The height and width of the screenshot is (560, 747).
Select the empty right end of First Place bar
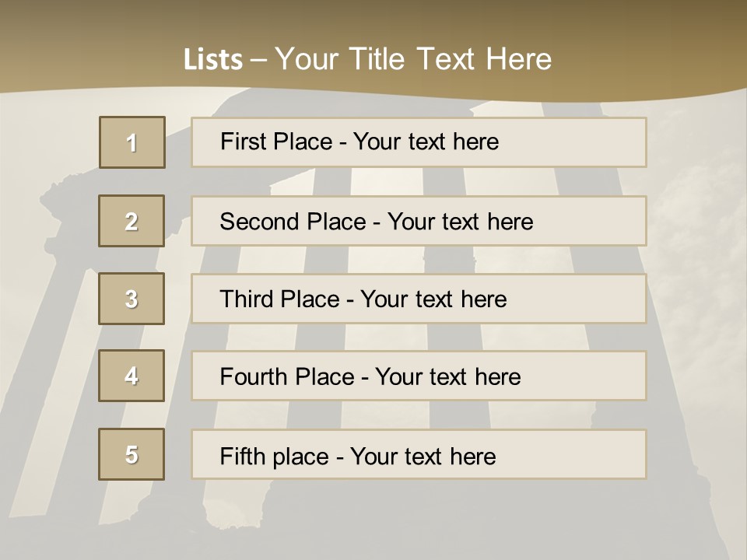[572, 142]
